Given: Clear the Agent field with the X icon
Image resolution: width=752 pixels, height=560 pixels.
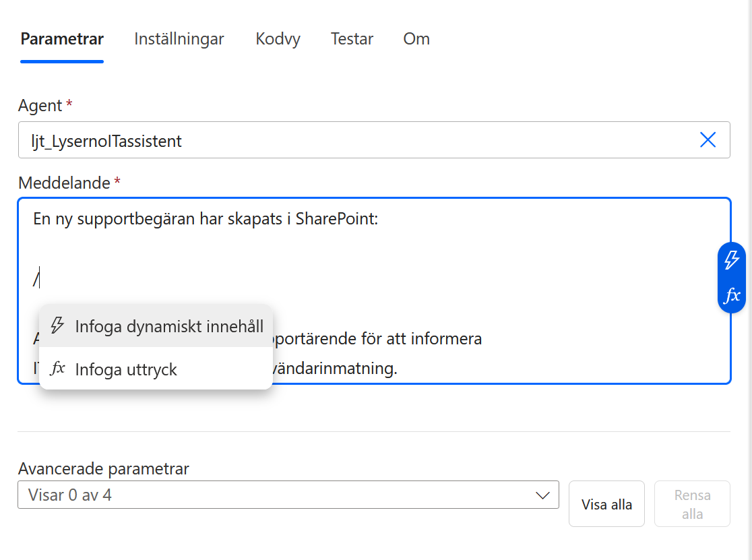Looking at the screenshot, I should [708, 140].
